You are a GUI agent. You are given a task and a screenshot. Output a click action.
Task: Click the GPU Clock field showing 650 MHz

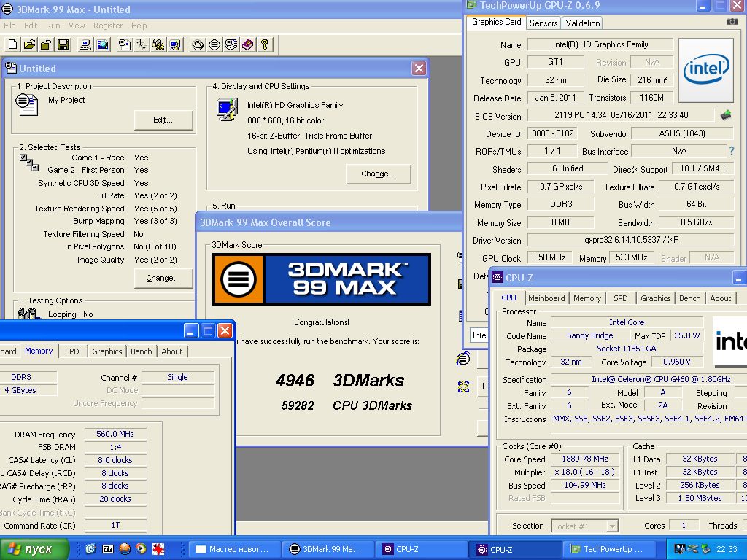550,257
